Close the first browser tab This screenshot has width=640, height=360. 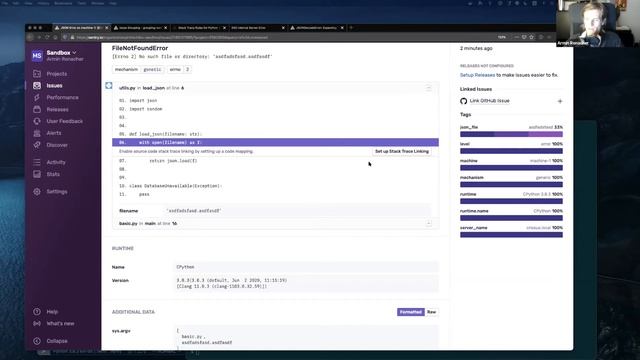(x=107, y=28)
